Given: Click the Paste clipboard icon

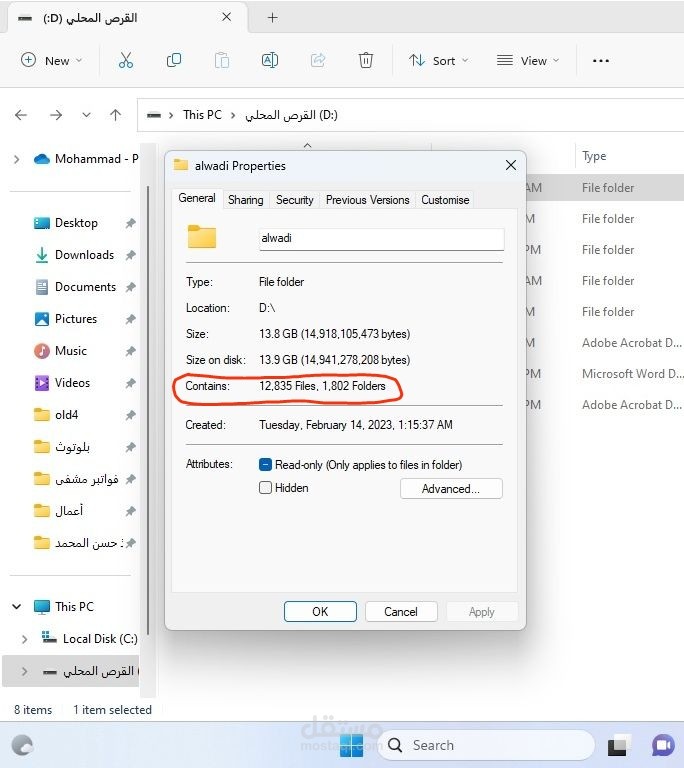Looking at the screenshot, I should click(222, 60).
